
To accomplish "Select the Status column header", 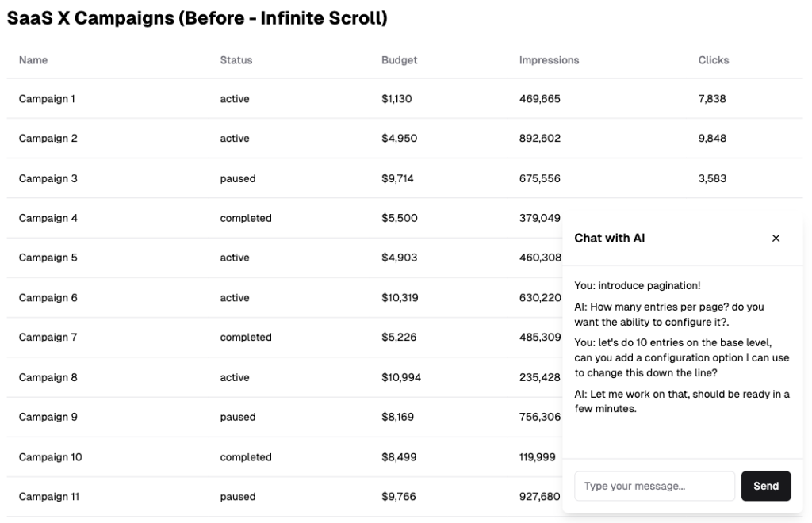I will click(236, 60).
